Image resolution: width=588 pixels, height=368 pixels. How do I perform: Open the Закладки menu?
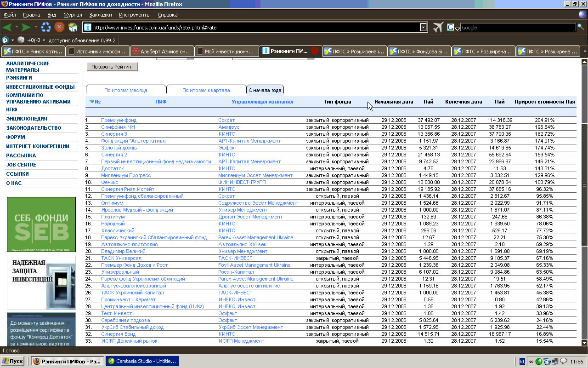coord(100,15)
